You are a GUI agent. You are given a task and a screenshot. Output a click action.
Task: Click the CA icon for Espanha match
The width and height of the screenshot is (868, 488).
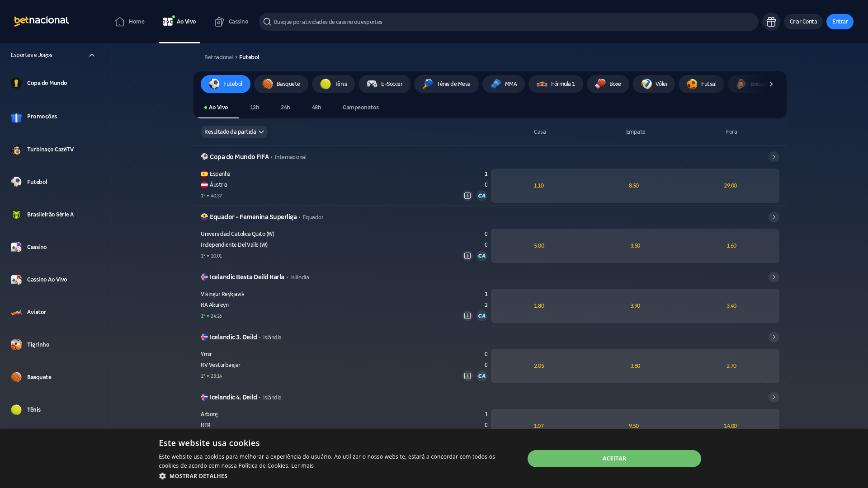(482, 196)
